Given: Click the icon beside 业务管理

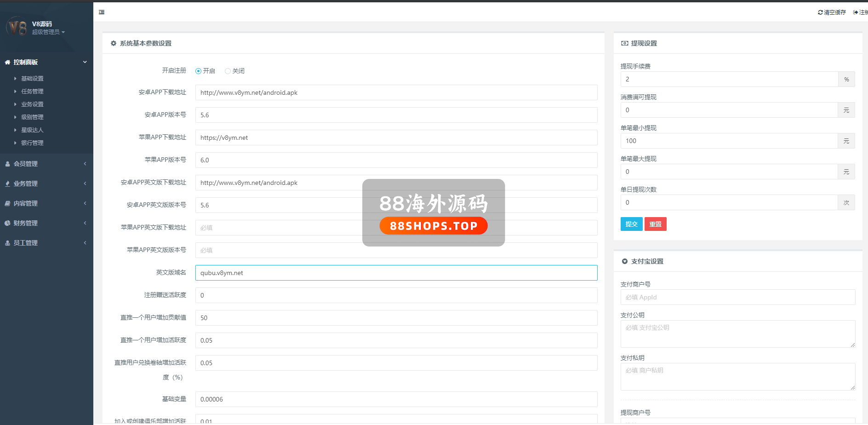Looking at the screenshot, I should [7, 184].
